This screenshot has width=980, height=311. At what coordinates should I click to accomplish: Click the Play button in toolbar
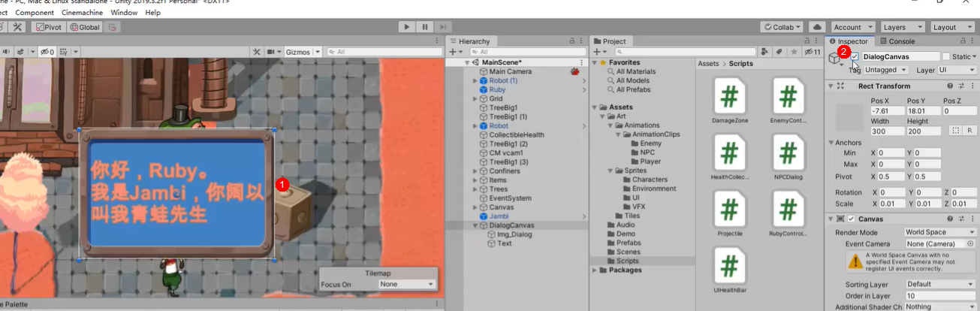(406, 26)
